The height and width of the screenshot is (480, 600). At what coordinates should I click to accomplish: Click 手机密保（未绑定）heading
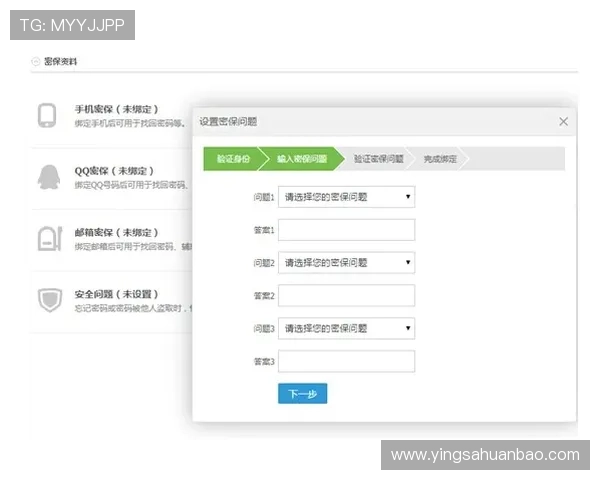pyautogui.click(x=116, y=109)
